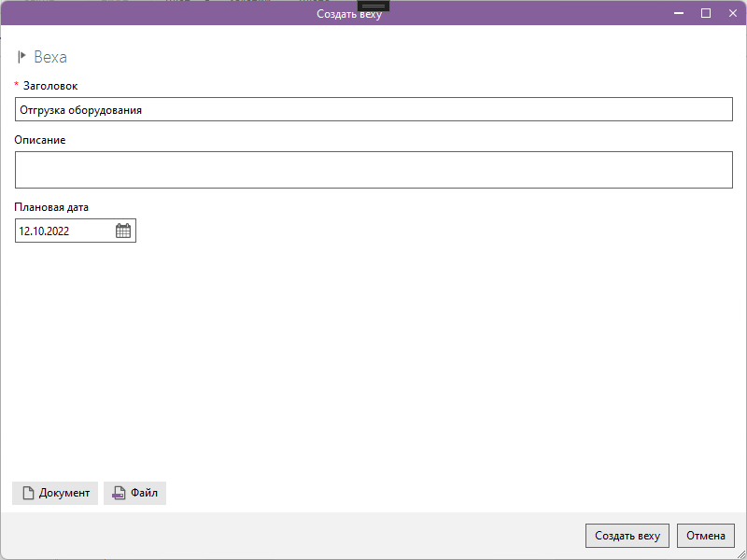The width and height of the screenshot is (747, 560).
Task: Click the Плановая дата label
Action: coord(51,207)
